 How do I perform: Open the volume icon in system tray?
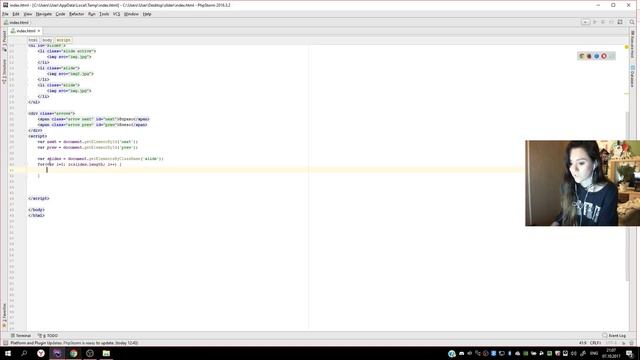[573, 353]
